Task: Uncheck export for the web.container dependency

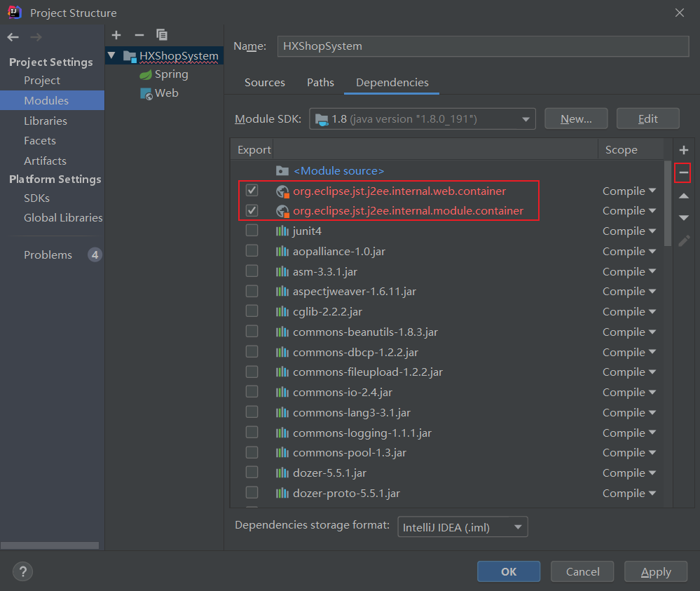Action: [x=252, y=191]
